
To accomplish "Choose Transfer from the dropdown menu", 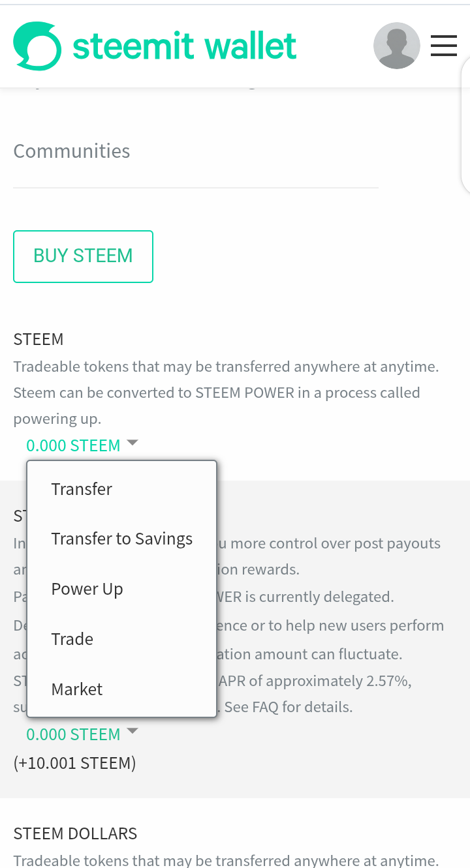I will 82,489.
